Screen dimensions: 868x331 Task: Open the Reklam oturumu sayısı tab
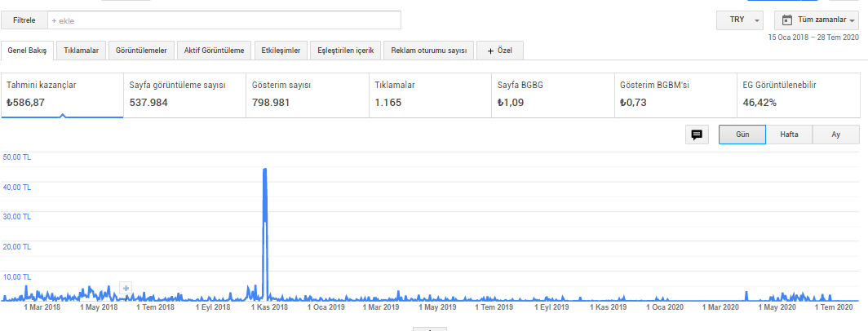click(x=428, y=51)
